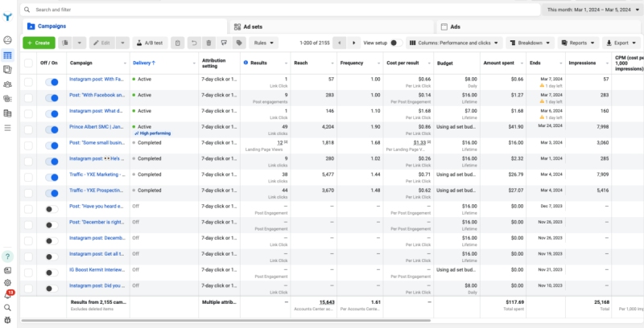Image resolution: width=644 pixels, height=328 pixels.
Task: Click the next page arrow in pagination
Action: tap(353, 43)
